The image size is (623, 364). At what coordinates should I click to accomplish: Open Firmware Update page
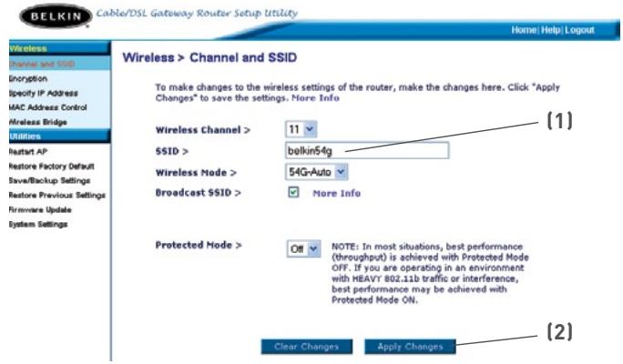[x=40, y=210]
